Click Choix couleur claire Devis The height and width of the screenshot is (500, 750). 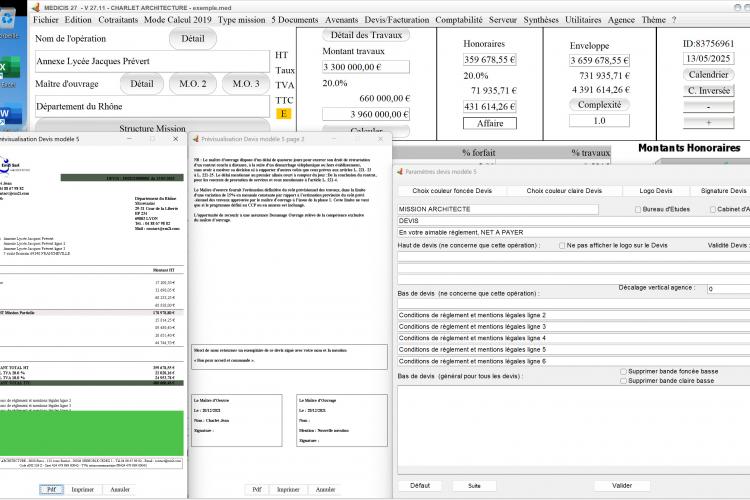point(564,190)
